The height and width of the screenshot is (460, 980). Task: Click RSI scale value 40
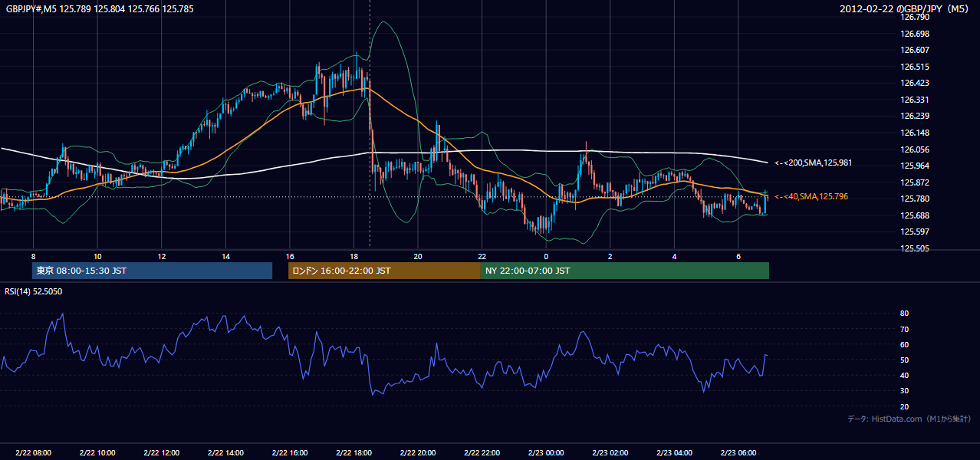[x=905, y=375]
